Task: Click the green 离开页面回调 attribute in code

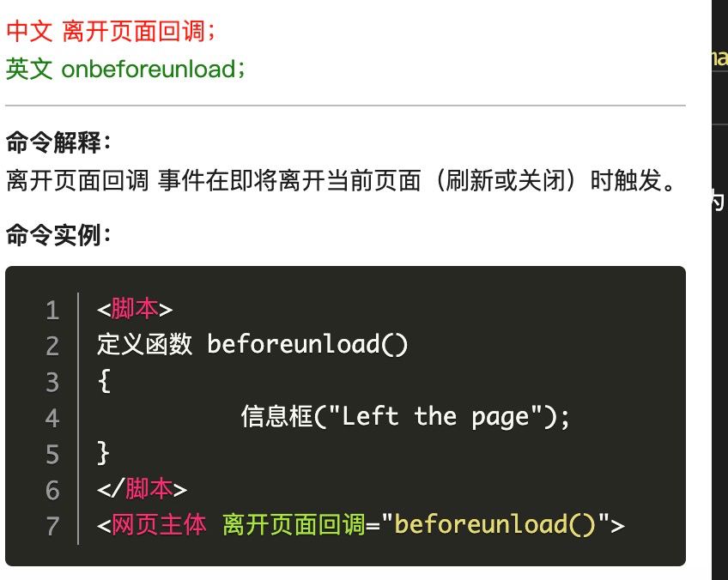Action: 294,525
